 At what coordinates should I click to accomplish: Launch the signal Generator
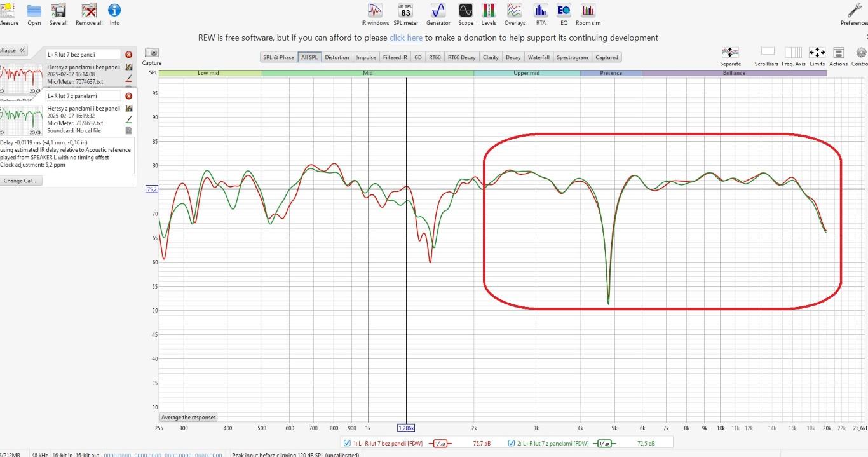(x=438, y=10)
